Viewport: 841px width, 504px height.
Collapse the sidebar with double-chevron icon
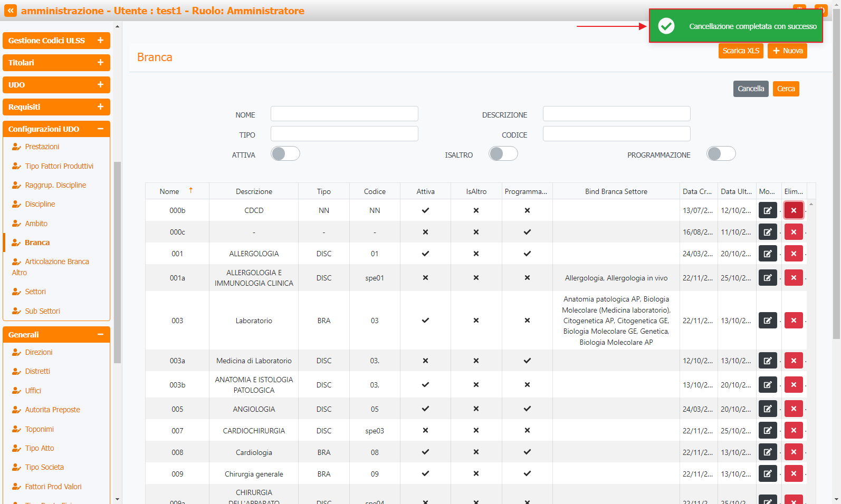11,11
